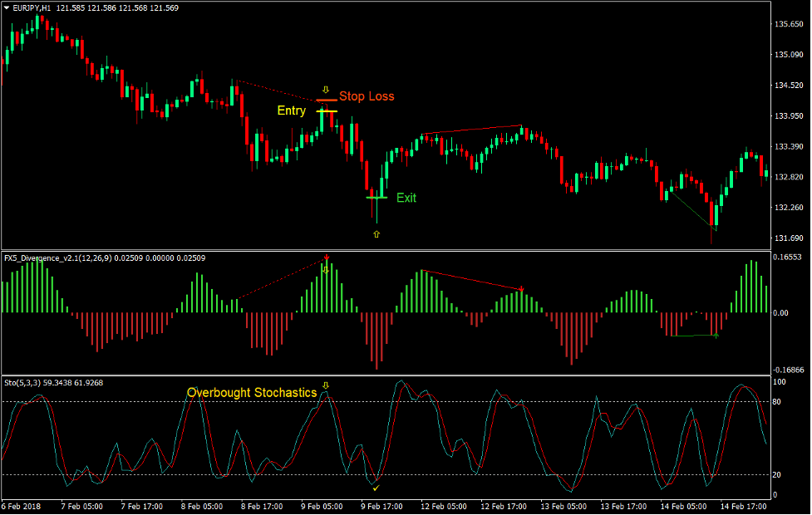This screenshot has width=812, height=515.
Task: Select the red divergence arrow on the histogram peak
Action: (x=327, y=256)
